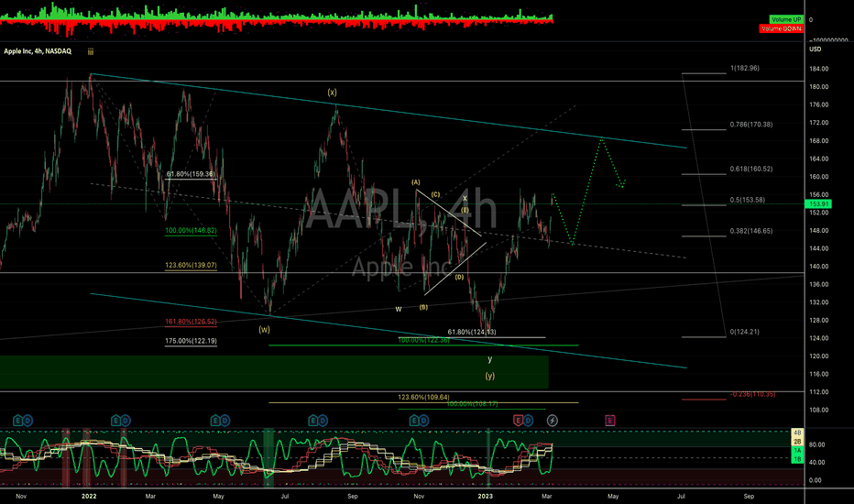Click the 1B indicator level label
This screenshot has height=504, width=854.
point(797,459)
